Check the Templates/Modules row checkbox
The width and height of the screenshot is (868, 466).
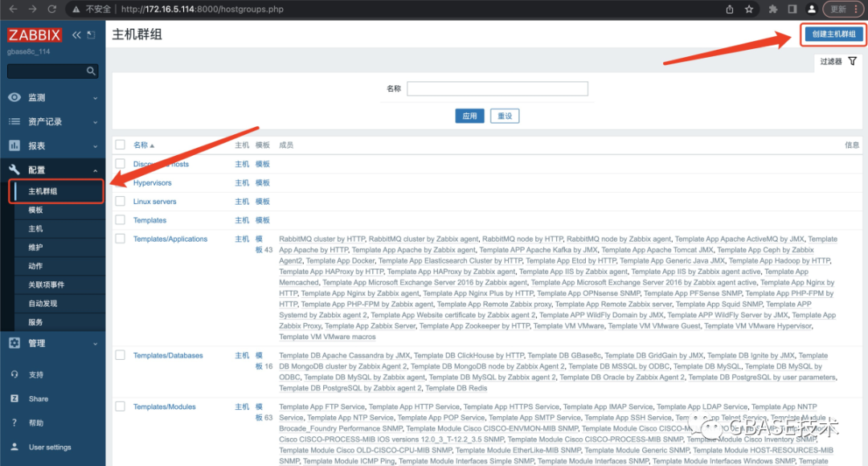(120, 407)
